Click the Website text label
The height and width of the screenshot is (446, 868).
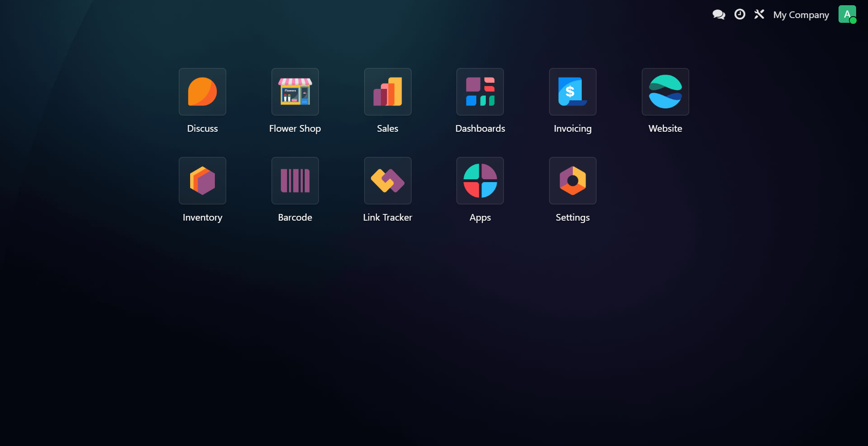[x=665, y=128]
